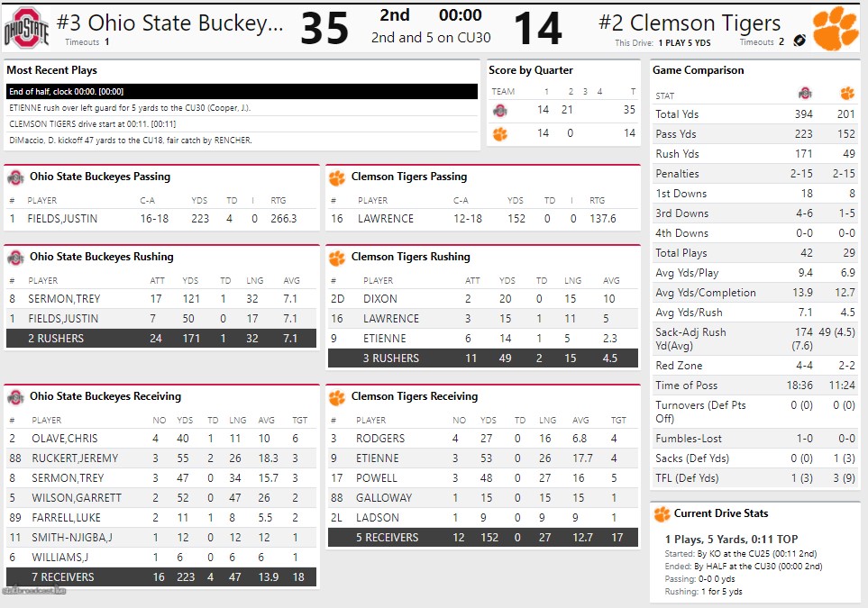The image size is (868, 608).
Task: Click the Clemson paw icon in Current Drive Stats
Action: (662, 514)
